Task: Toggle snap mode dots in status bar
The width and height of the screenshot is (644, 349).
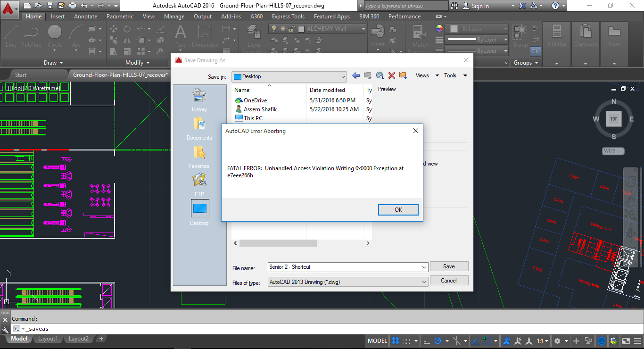Action: [407, 341]
